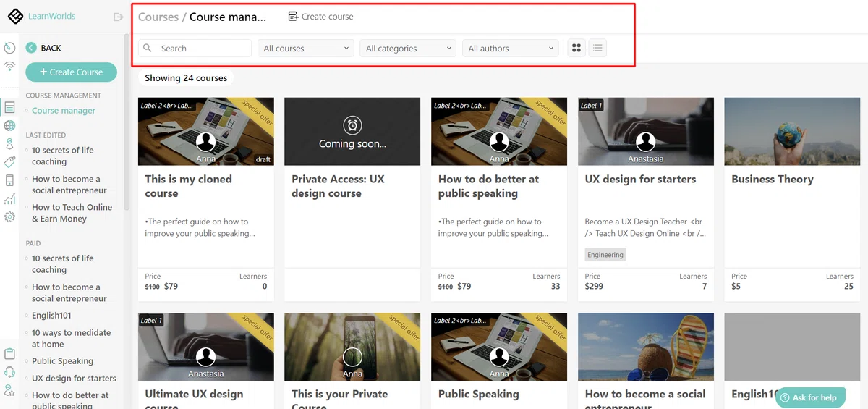868x409 pixels.
Task: Click the course Search field
Action: pos(195,49)
